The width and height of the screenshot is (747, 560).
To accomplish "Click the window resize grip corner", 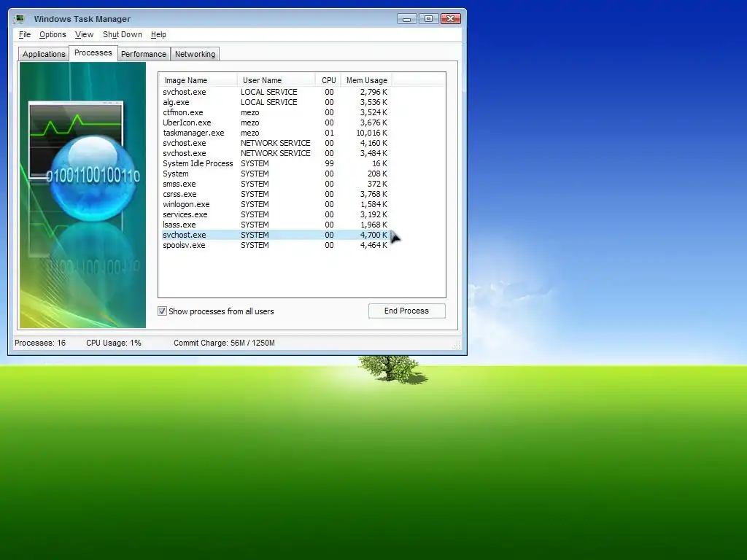I will click(457, 345).
